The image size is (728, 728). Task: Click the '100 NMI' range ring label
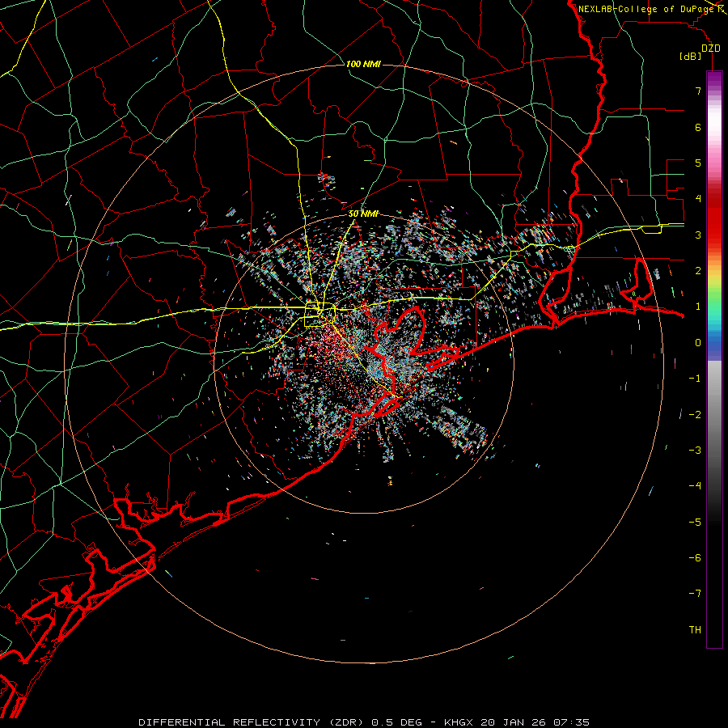pyautogui.click(x=363, y=64)
